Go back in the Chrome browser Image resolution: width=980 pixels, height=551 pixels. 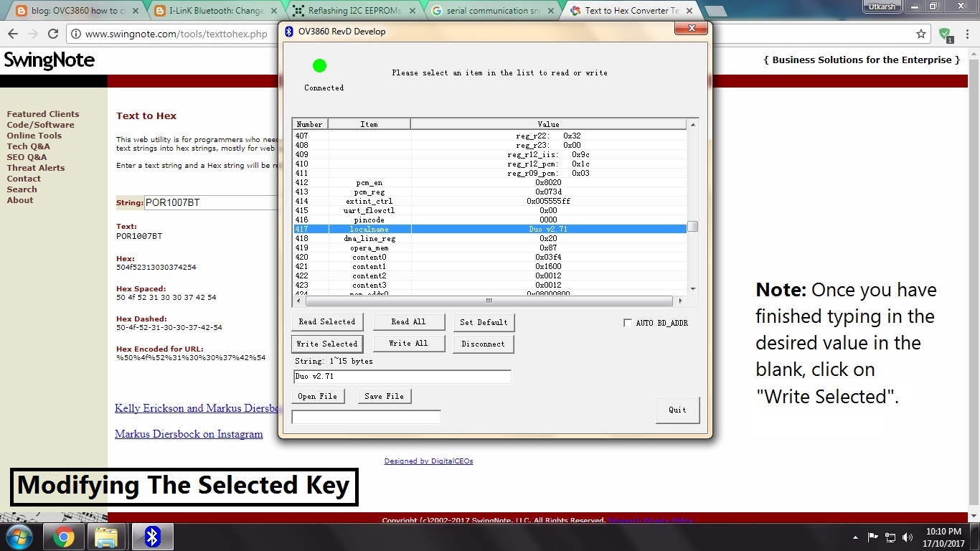pyautogui.click(x=13, y=34)
